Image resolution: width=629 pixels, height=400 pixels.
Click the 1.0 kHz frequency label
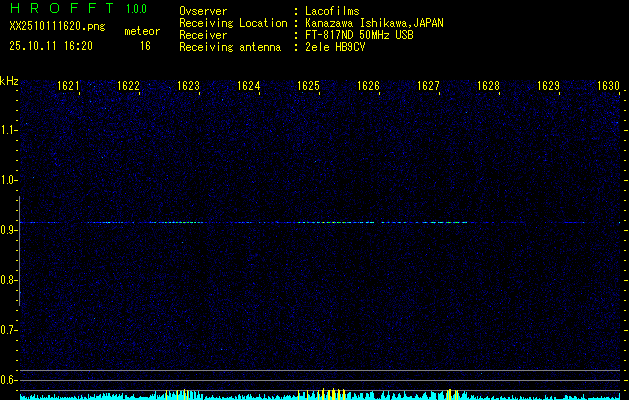(9, 180)
